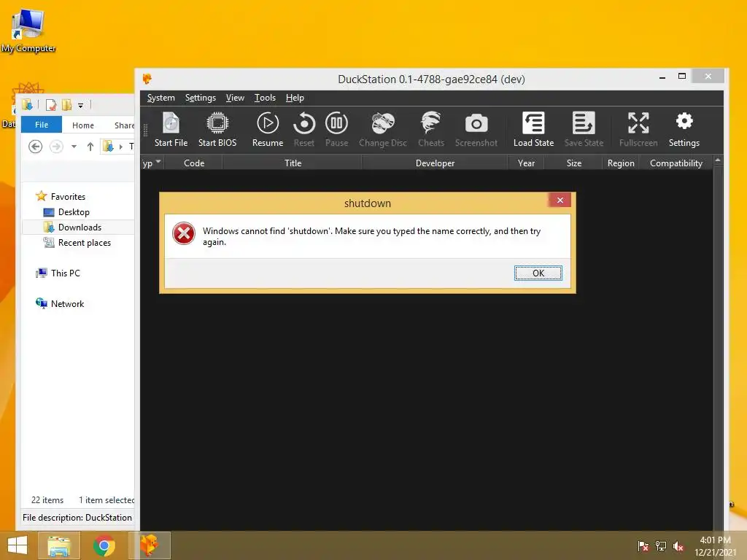Image resolution: width=747 pixels, height=560 pixels.
Task: Select the My Computer desktop icon
Action: pyautogui.click(x=28, y=31)
